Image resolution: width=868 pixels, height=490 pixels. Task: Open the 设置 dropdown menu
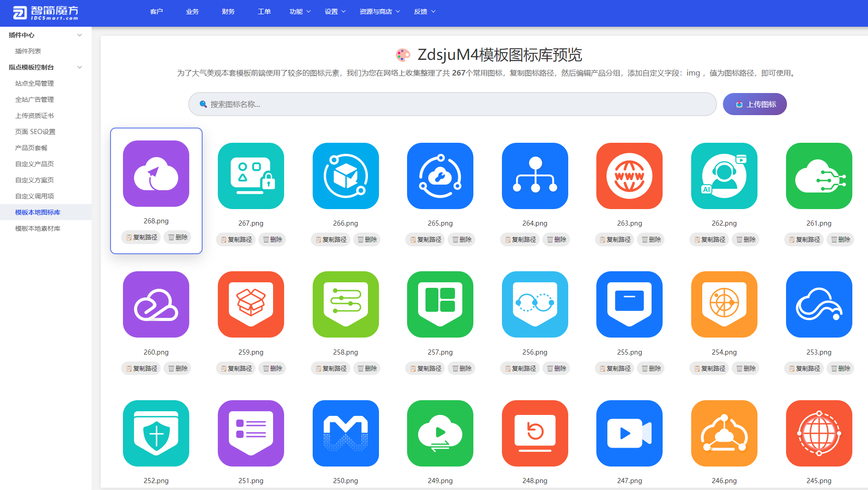pos(335,12)
